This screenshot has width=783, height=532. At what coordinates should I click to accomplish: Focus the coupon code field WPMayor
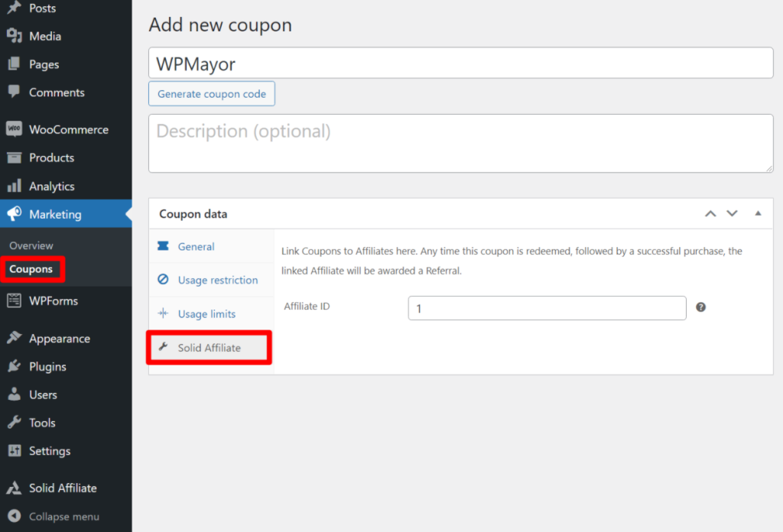point(461,63)
